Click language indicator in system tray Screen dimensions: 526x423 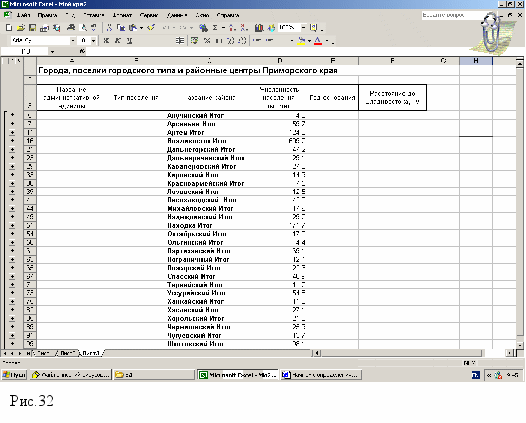click(476, 375)
